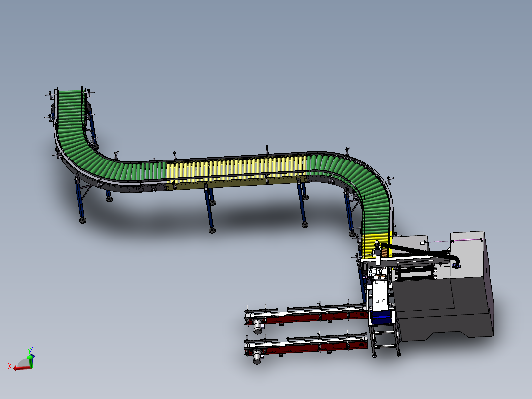Screen dimensions: 532x399
Task: Click the red 'X' label on the triad
Action: click(x=10, y=366)
